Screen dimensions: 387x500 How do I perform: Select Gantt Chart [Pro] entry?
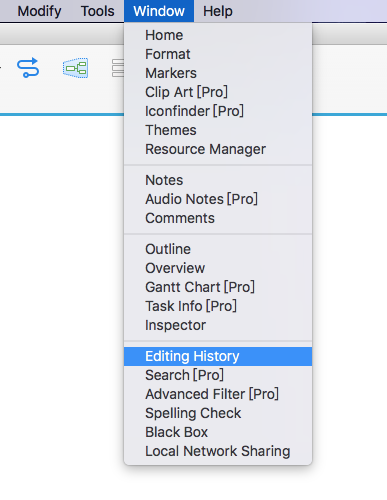[218, 287]
